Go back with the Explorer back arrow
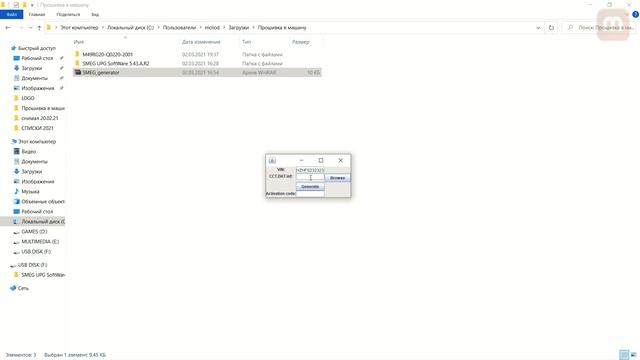The image size is (640, 360). point(8,28)
